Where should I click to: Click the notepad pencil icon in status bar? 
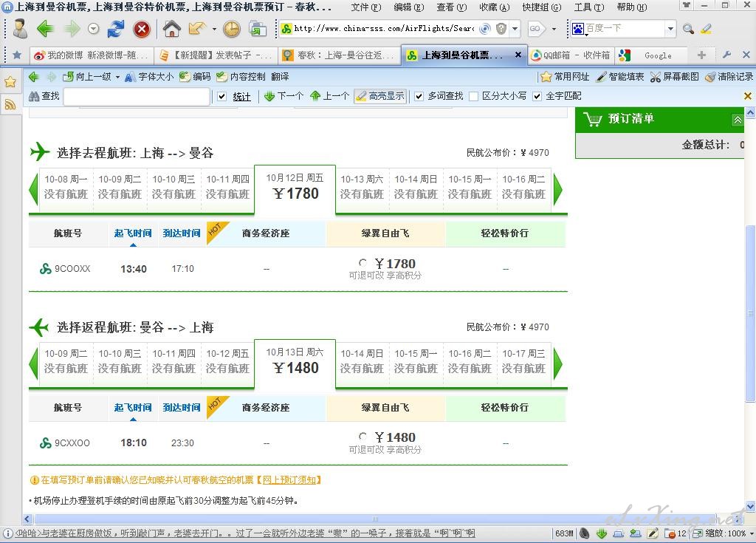pos(653,533)
